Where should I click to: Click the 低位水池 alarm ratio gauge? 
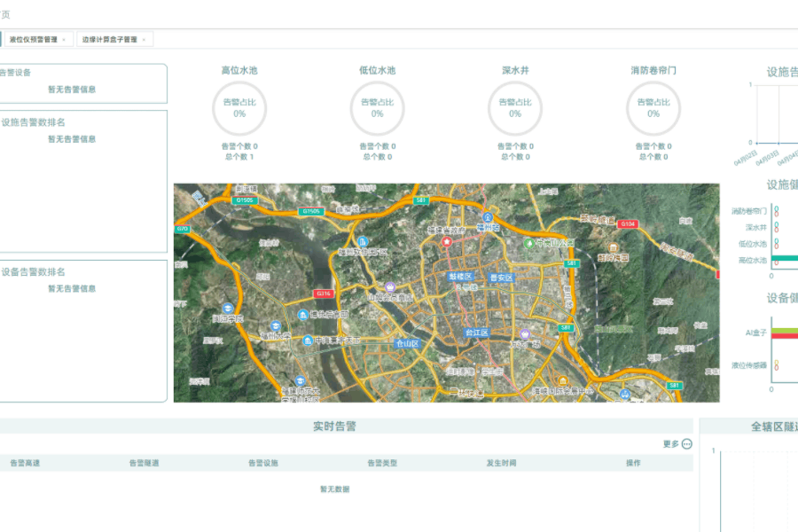[x=377, y=108]
